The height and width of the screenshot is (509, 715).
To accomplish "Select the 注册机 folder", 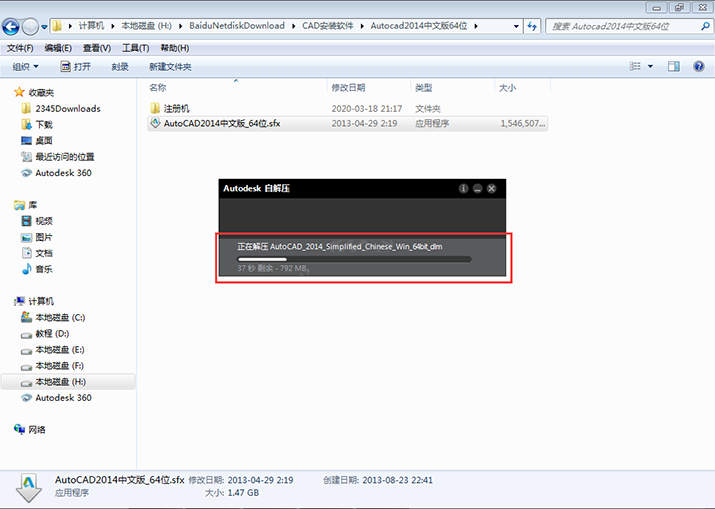I will tap(170, 109).
